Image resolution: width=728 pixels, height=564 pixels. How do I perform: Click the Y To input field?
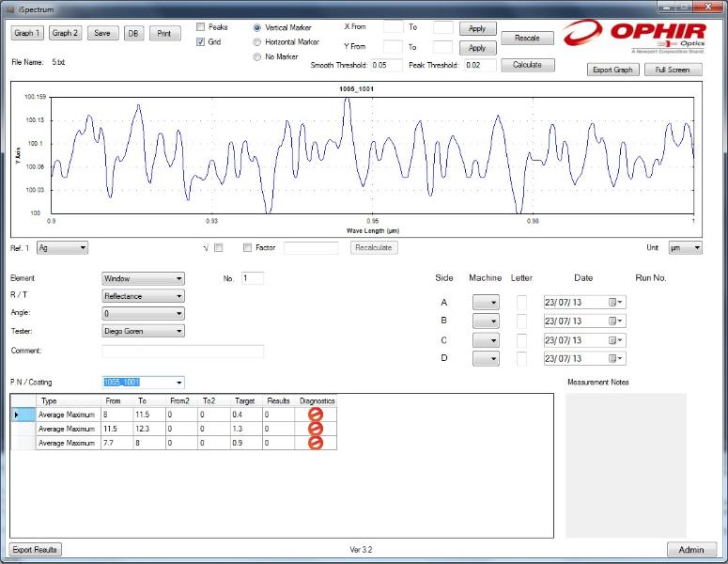[x=443, y=47]
